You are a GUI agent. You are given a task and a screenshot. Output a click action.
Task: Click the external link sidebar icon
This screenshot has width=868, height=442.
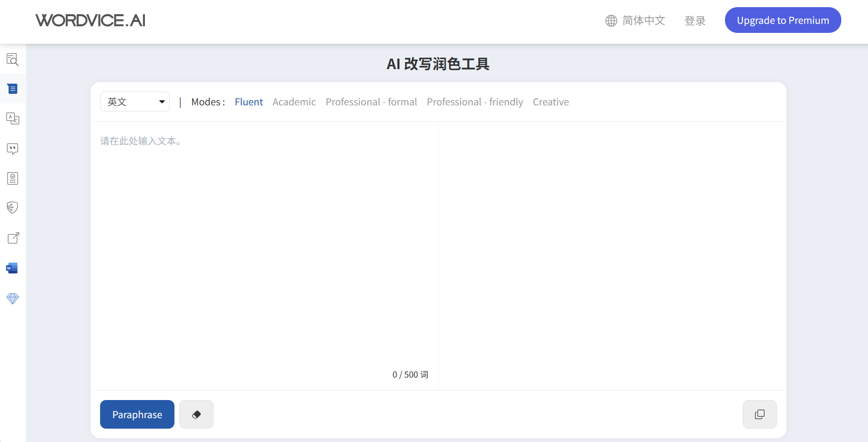tap(13, 238)
